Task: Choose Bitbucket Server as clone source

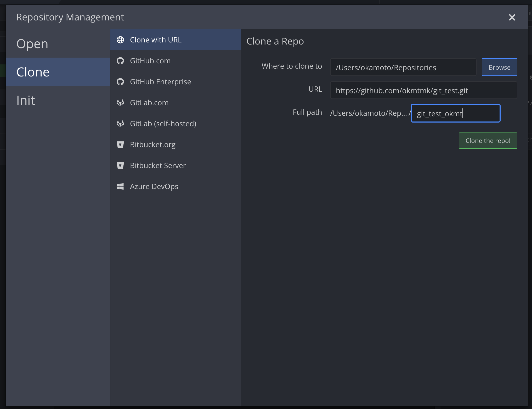Action: coord(175,165)
